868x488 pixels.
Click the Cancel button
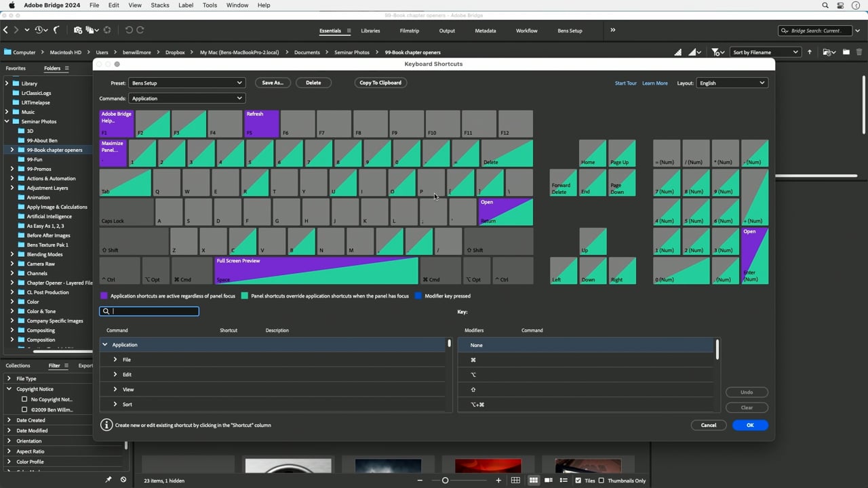pos(709,425)
